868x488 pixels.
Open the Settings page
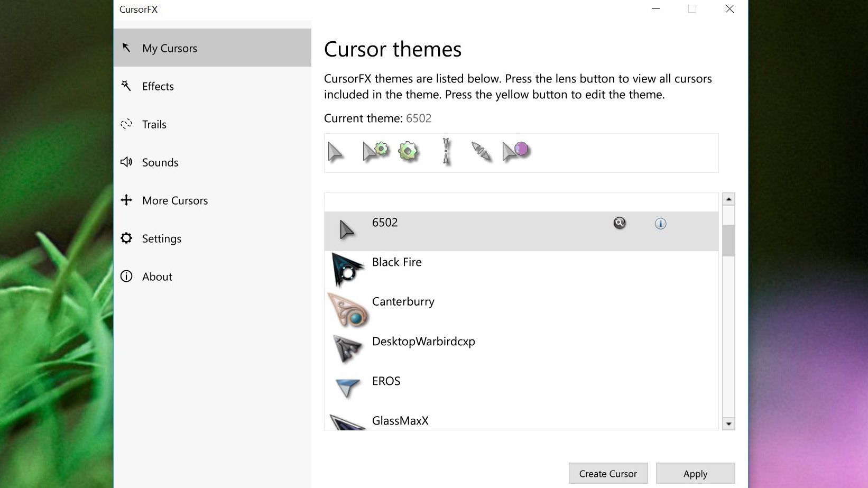coord(212,238)
